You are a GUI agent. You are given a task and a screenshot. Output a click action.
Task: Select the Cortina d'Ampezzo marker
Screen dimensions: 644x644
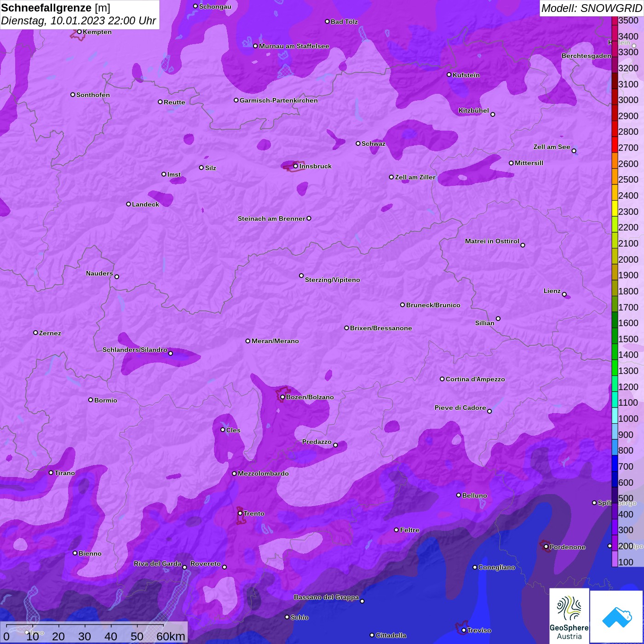(442, 379)
